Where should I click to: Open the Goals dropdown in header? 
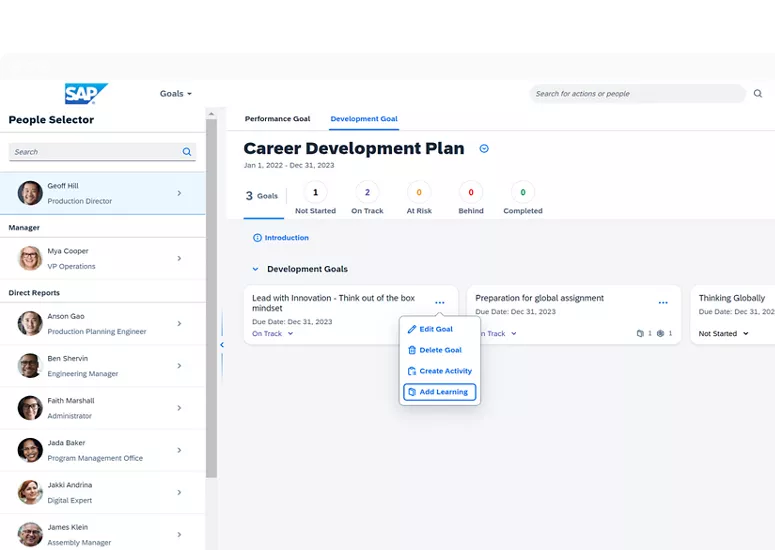pos(176,94)
